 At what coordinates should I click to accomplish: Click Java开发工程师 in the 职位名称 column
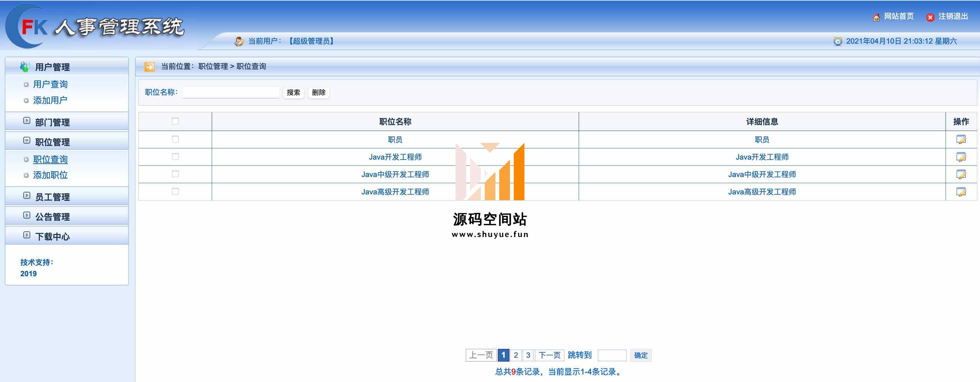[395, 157]
